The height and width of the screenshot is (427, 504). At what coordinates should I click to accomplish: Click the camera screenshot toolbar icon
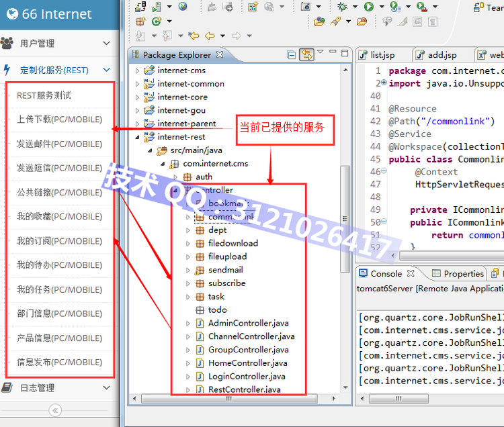coord(305,7)
